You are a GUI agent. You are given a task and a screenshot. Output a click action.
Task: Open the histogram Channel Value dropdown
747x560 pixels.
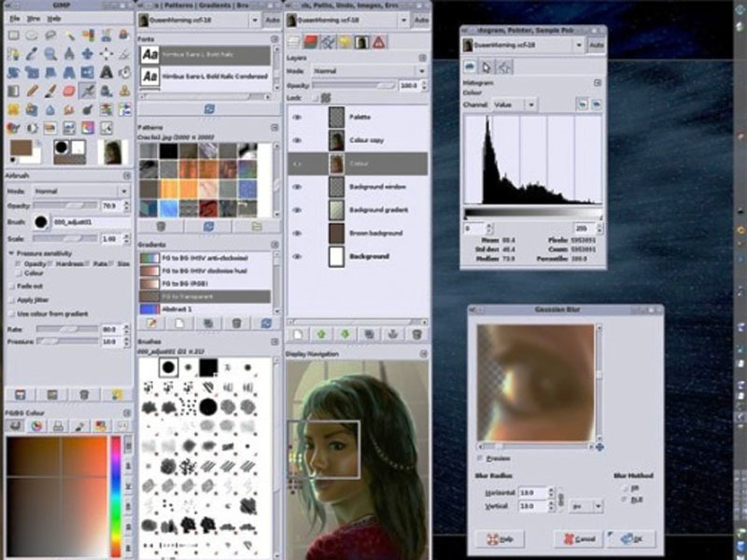point(515,105)
